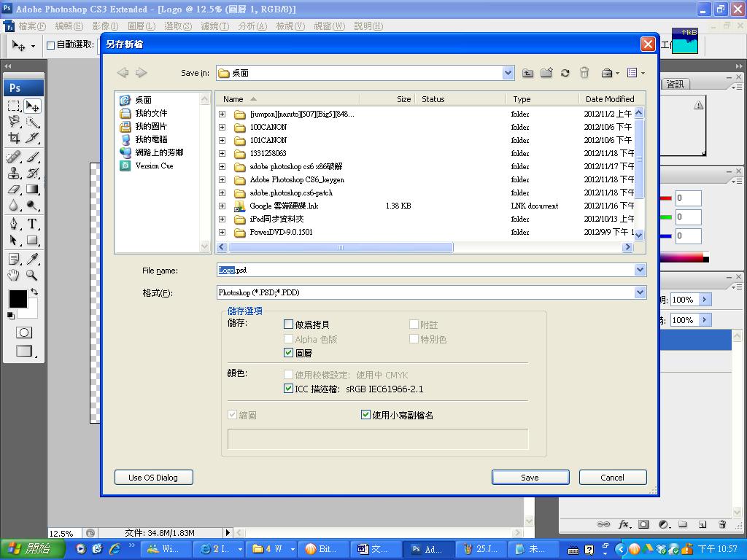Open the 濾鏡 menu
The width and height of the screenshot is (747, 560).
click(215, 26)
